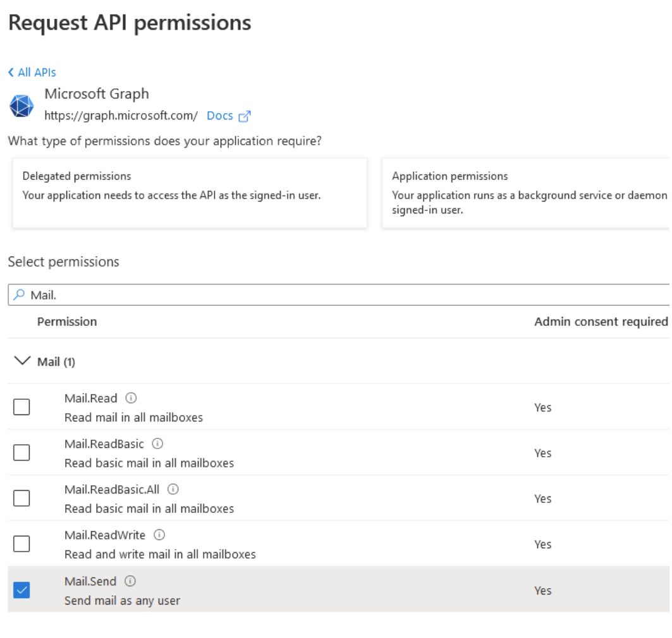Click the Mail.Read permission name

point(91,398)
